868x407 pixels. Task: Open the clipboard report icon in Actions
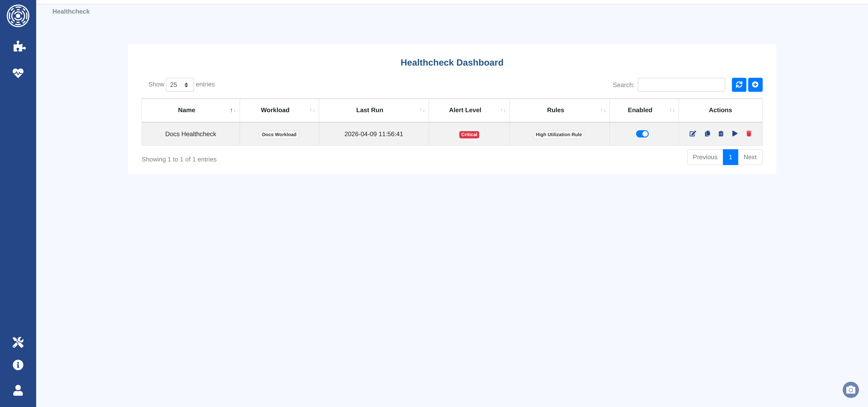(721, 134)
